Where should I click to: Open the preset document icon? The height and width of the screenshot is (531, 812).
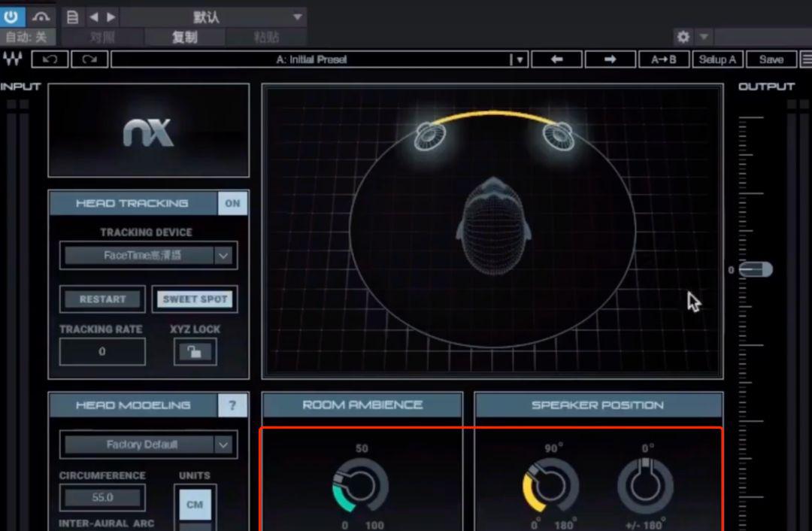pos(72,17)
